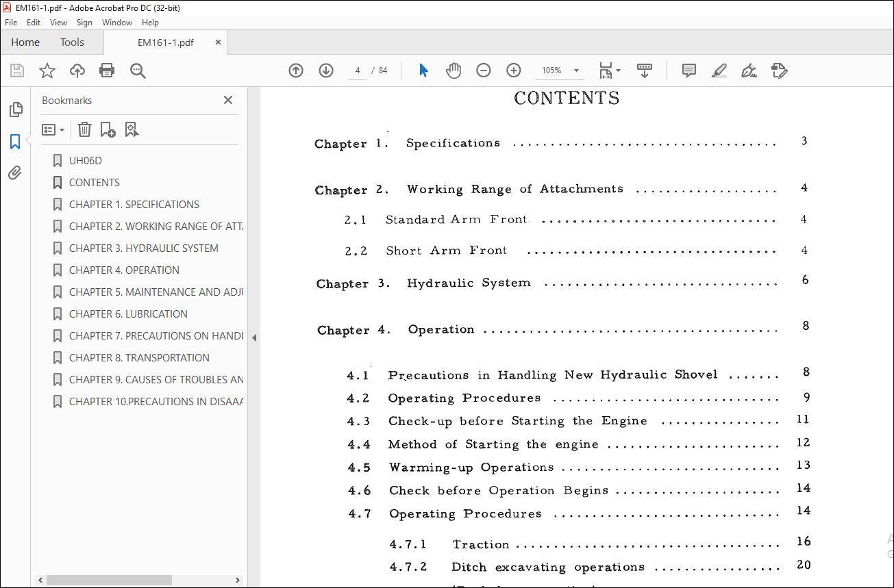Select the Highlight text pen tool

click(719, 71)
